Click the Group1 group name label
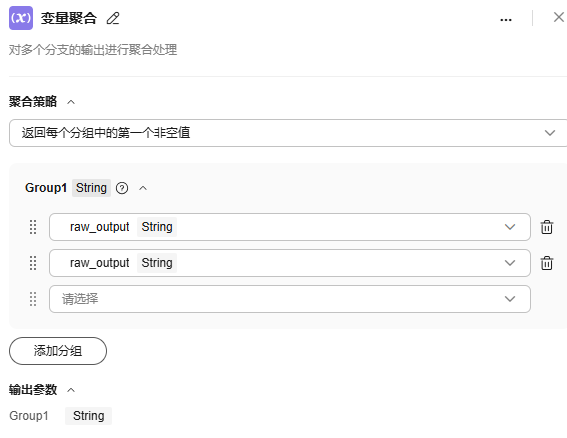Viewport: 567px width, 438px height. pos(46,188)
